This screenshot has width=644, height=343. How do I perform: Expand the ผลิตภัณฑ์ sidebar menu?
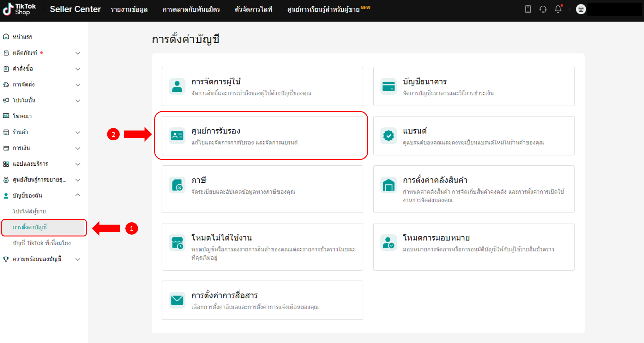pyautogui.click(x=78, y=53)
